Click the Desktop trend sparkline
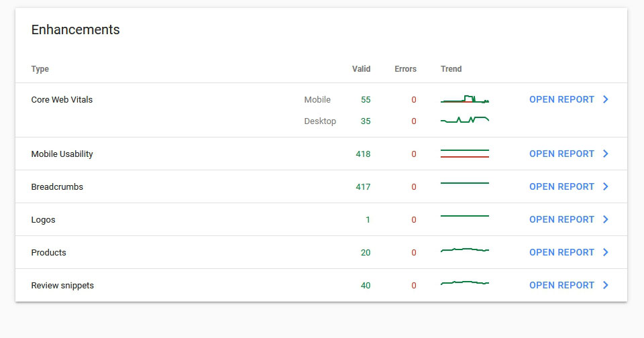The height and width of the screenshot is (338, 644). (465, 120)
